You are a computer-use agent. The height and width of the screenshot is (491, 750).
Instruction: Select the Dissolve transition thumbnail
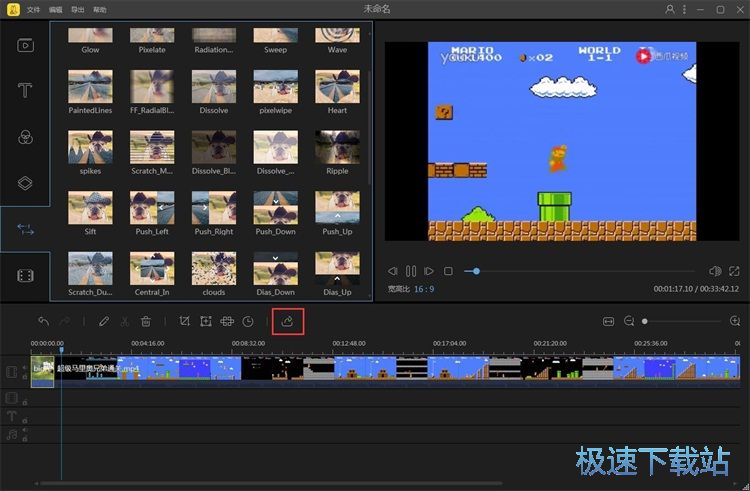coord(214,87)
